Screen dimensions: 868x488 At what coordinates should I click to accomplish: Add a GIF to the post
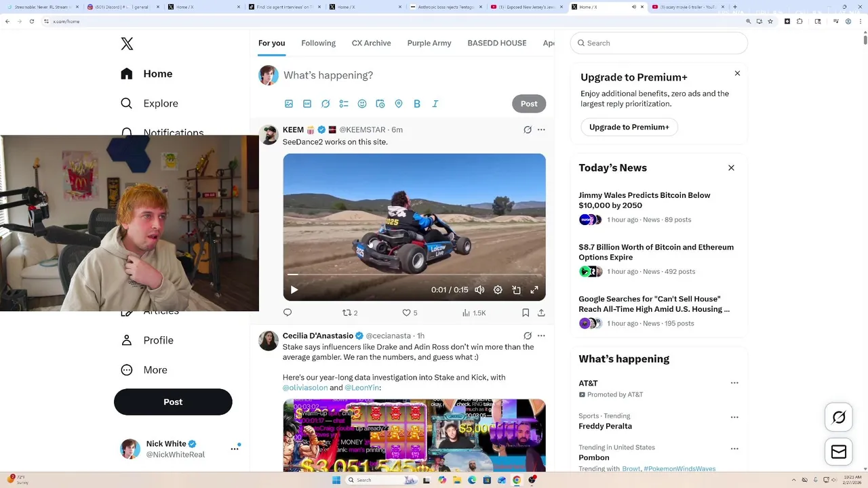(307, 104)
